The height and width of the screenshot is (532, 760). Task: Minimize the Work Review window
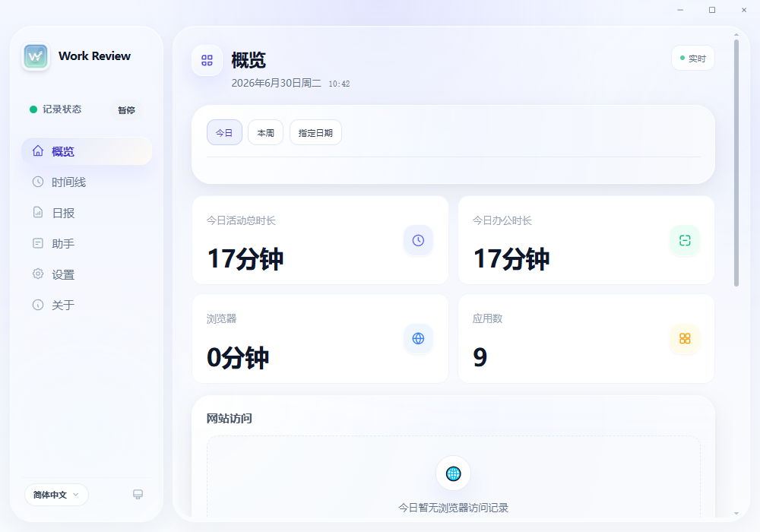[x=680, y=10]
